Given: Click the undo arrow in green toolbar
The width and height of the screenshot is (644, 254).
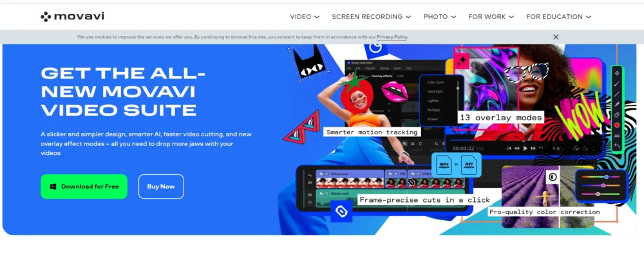Looking at the screenshot, I should click(x=617, y=145).
